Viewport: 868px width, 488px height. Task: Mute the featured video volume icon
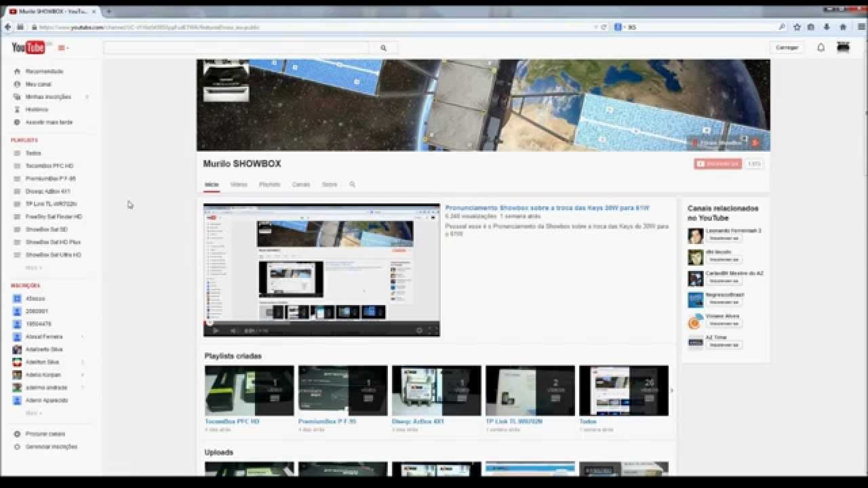click(233, 331)
